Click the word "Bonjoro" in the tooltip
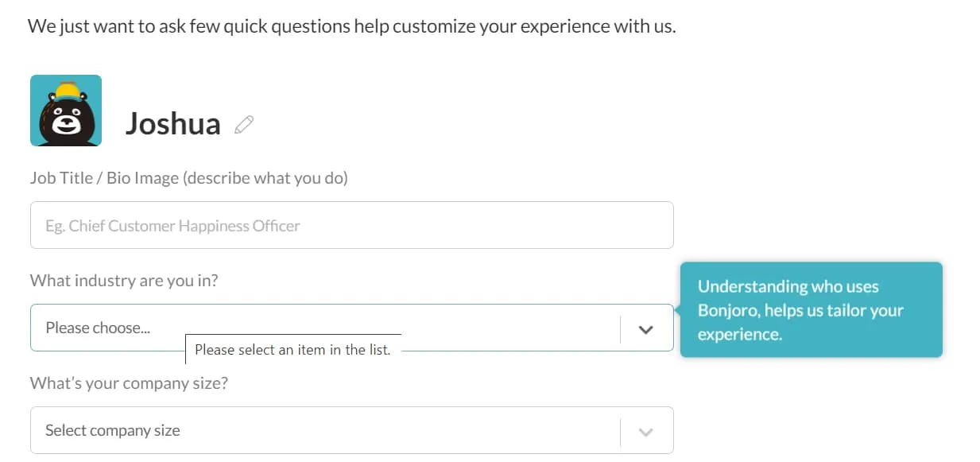Screen dimensions: 980x462 coord(726,311)
